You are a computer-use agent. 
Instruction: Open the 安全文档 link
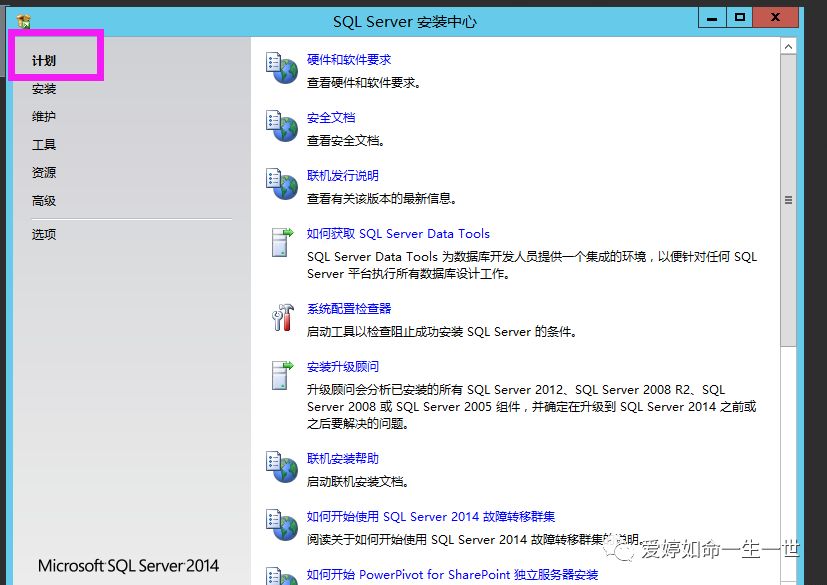pyautogui.click(x=331, y=118)
